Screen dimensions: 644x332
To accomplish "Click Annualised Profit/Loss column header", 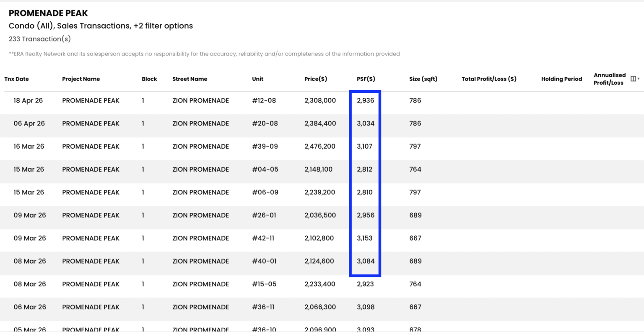I will (610, 79).
